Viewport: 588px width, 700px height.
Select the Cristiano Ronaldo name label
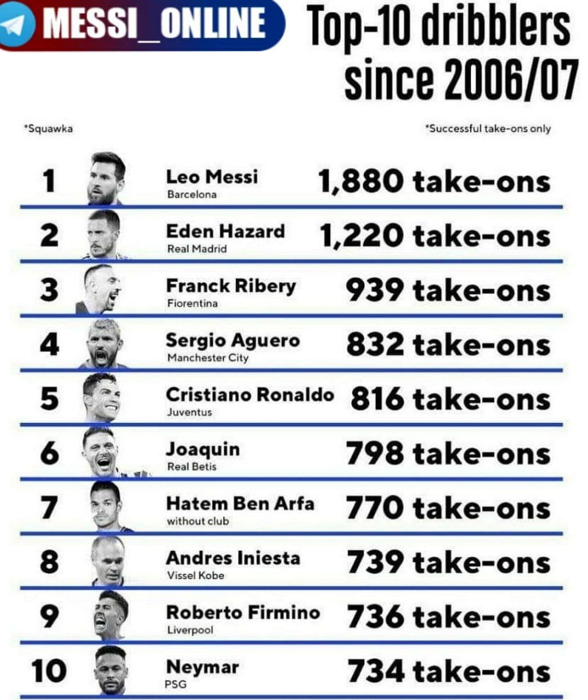[249, 394]
